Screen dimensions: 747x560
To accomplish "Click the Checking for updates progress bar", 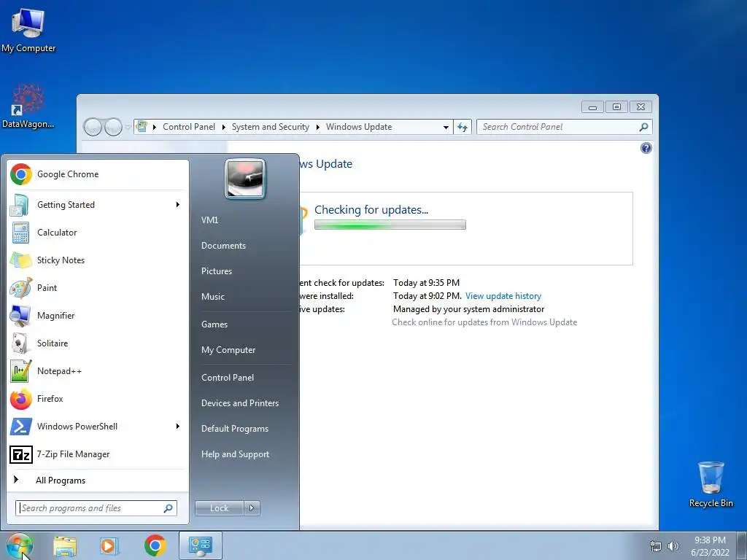I will click(390, 225).
